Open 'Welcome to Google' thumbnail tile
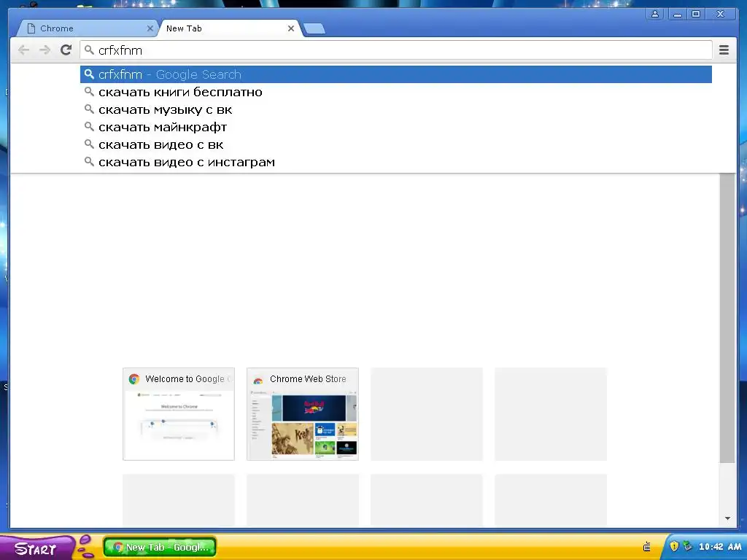747x560 pixels. (x=179, y=414)
